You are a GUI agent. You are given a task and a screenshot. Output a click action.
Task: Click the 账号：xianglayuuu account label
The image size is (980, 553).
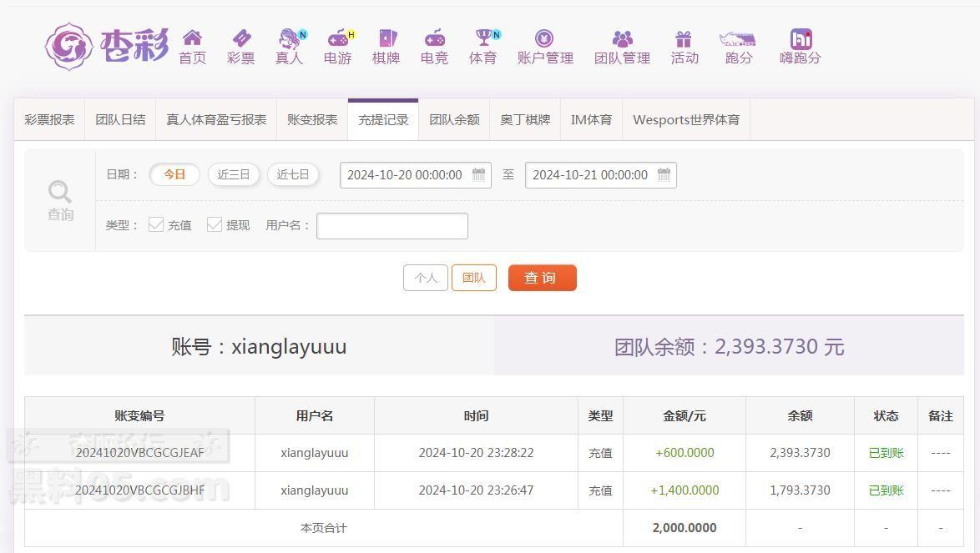click(259, 346)
